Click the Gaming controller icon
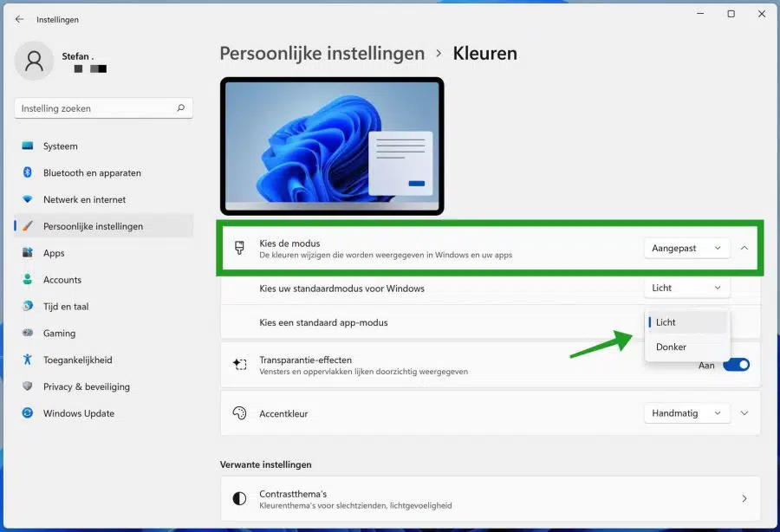780x532 pixels. 28,333
